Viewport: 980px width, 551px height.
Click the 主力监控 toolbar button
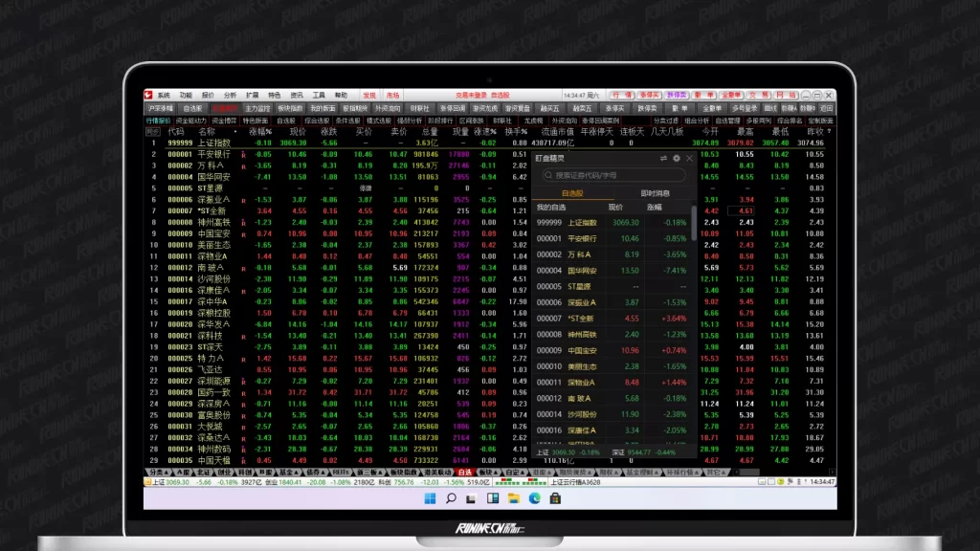tap(258, 108)
